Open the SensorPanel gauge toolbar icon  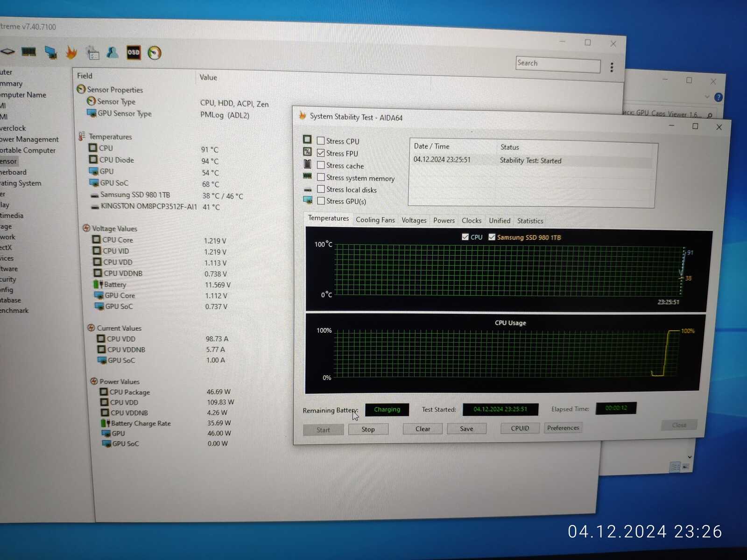point(155,53)
